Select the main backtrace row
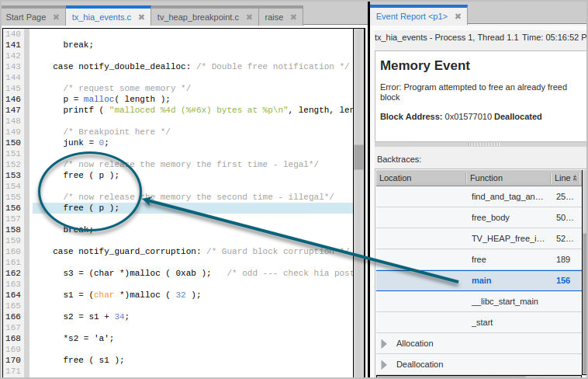The image size is (588, 379). click(481, 280)
